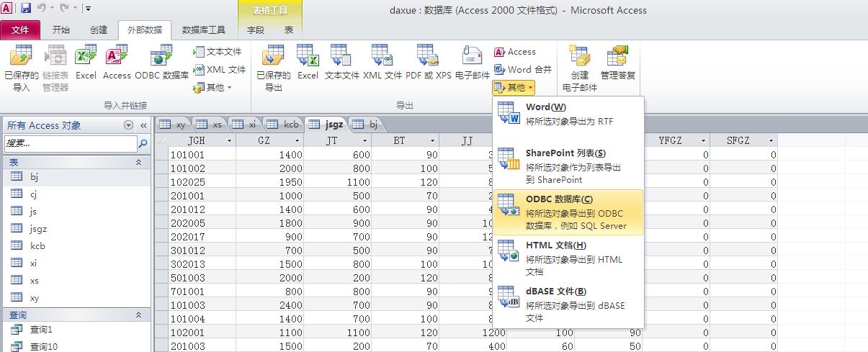This screenshot has width=868, height=352.
Task: Open the 文件 (File) tab
Action: (x=20, y=30)
